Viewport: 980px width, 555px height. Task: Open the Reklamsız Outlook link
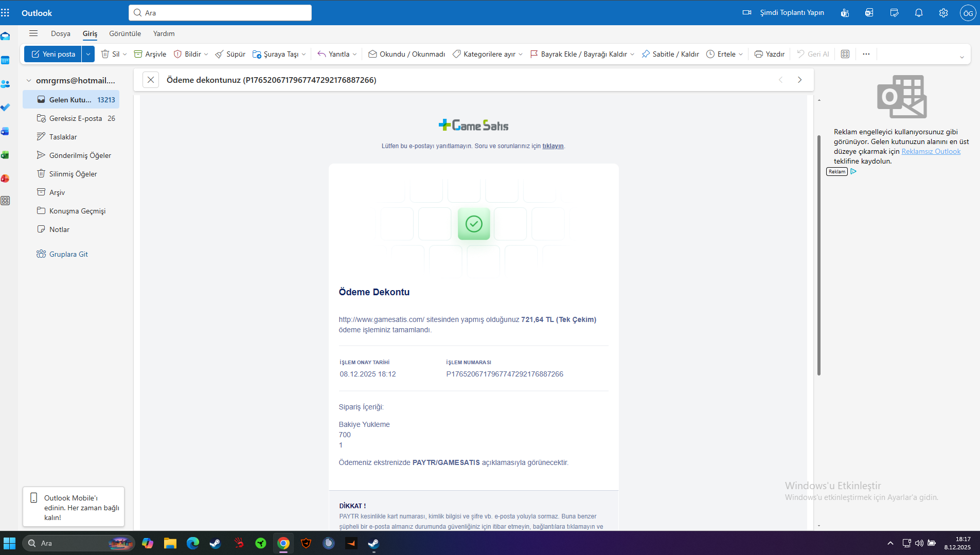pos(931,151)
